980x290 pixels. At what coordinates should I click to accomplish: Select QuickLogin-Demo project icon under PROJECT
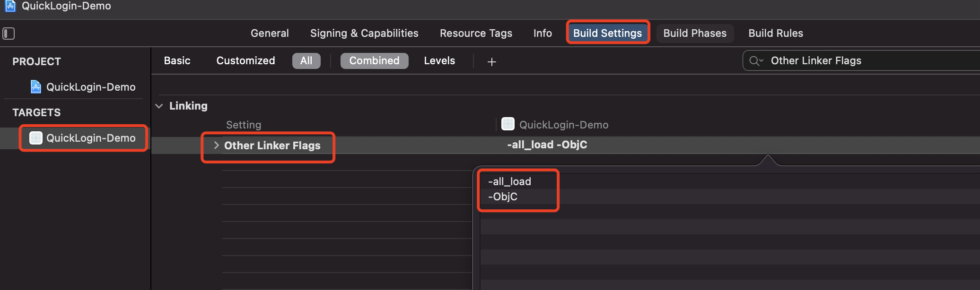[35, 87]
